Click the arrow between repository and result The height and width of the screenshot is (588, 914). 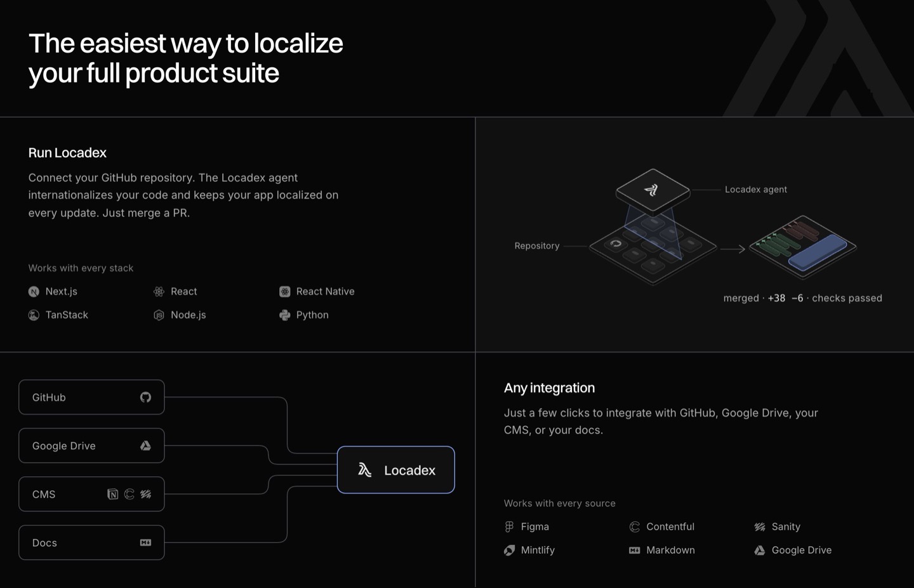732,249
